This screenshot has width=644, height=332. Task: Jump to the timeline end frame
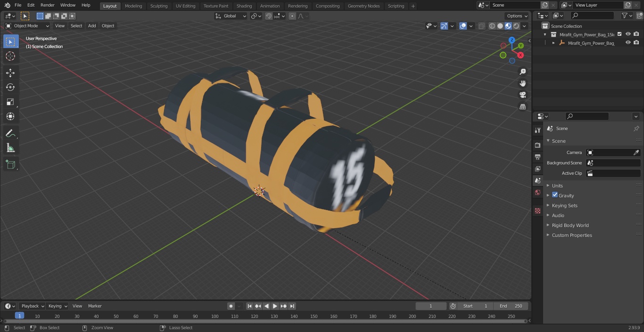292,306
